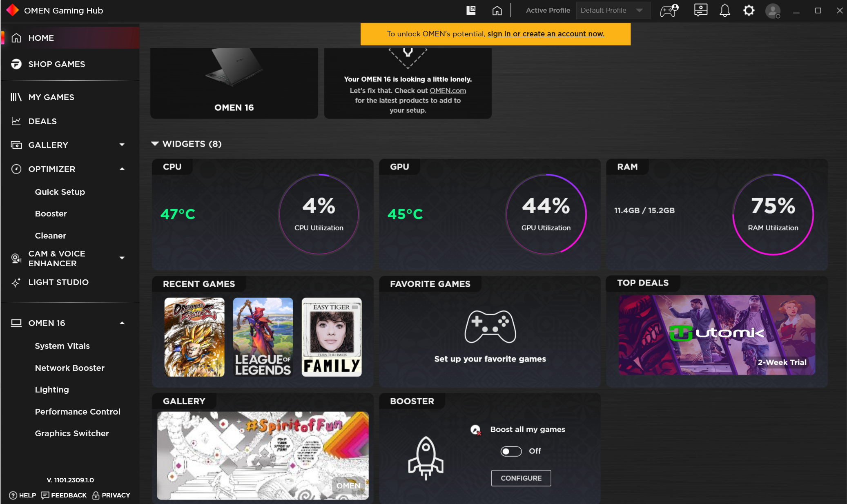847x504 pixels.
Task: Click the Top Deals widget title
Action: [x=643, y=283]
